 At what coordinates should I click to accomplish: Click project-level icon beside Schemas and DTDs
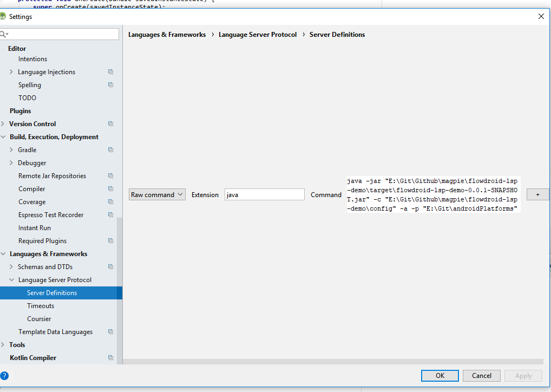pyautogui.click(x=111, y=267)
